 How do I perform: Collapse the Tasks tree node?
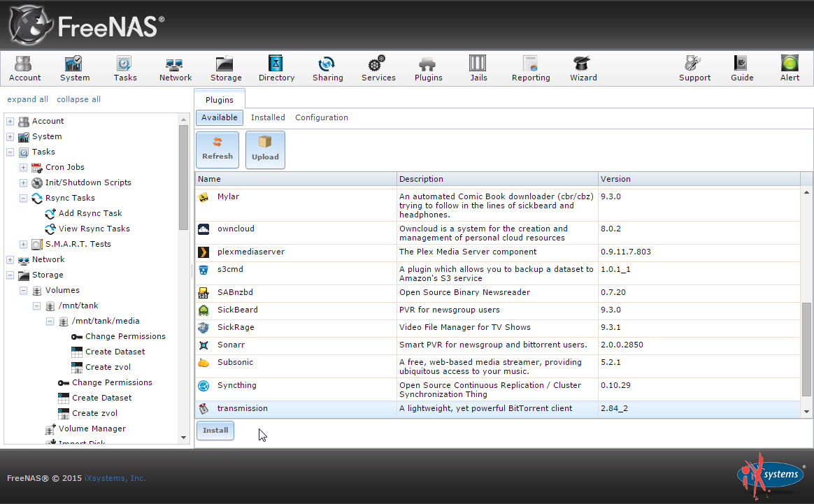coord(10,152)
